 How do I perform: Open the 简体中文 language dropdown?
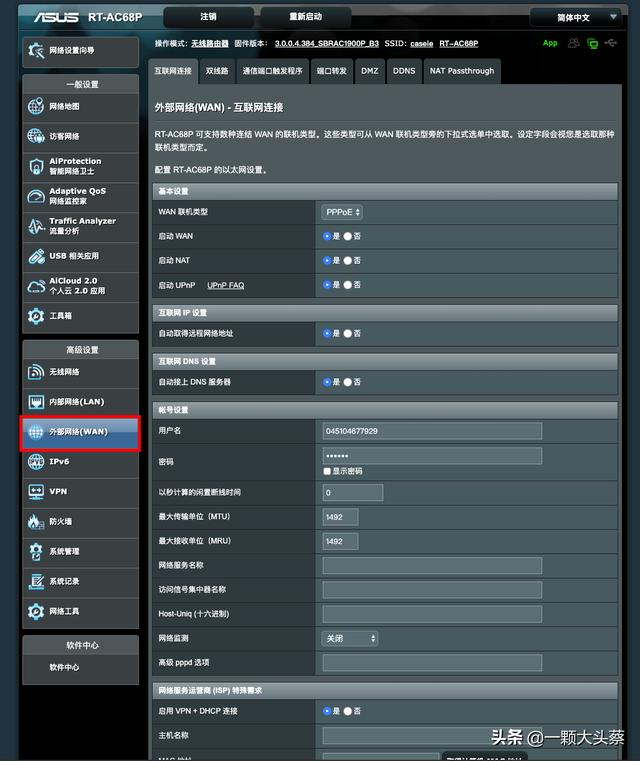[x=576, y=17]
